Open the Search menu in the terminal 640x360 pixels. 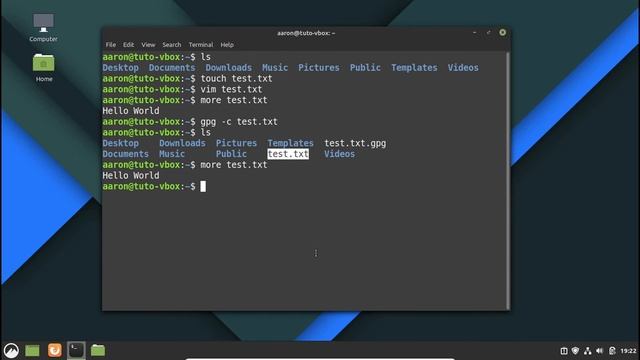pyautogui.click(x=171, y=45)
